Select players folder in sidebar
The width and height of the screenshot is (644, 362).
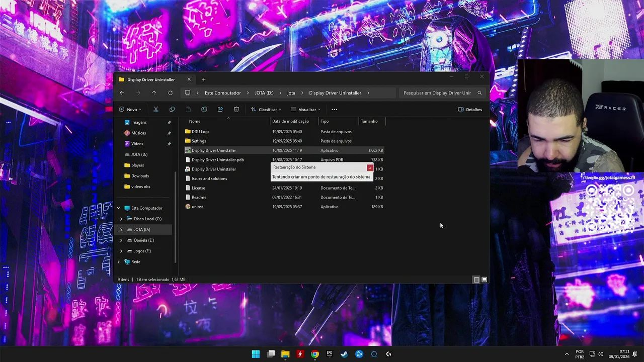[137, 165]
